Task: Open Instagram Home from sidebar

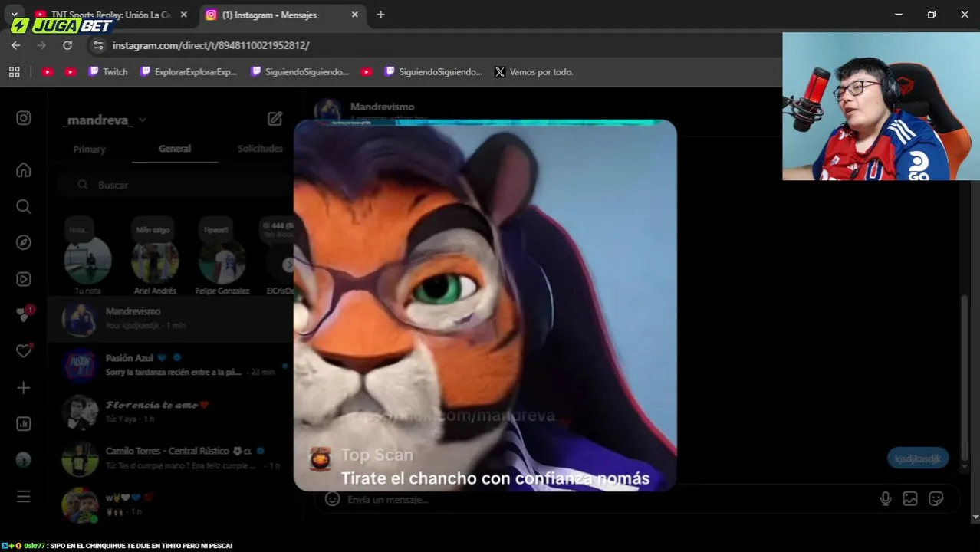Action: point(24,170)
